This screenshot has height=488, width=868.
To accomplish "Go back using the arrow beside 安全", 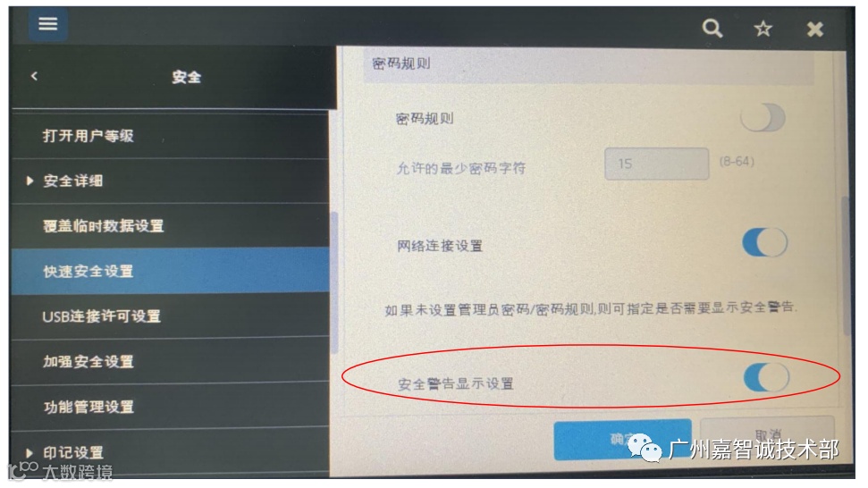I will 35,76.
